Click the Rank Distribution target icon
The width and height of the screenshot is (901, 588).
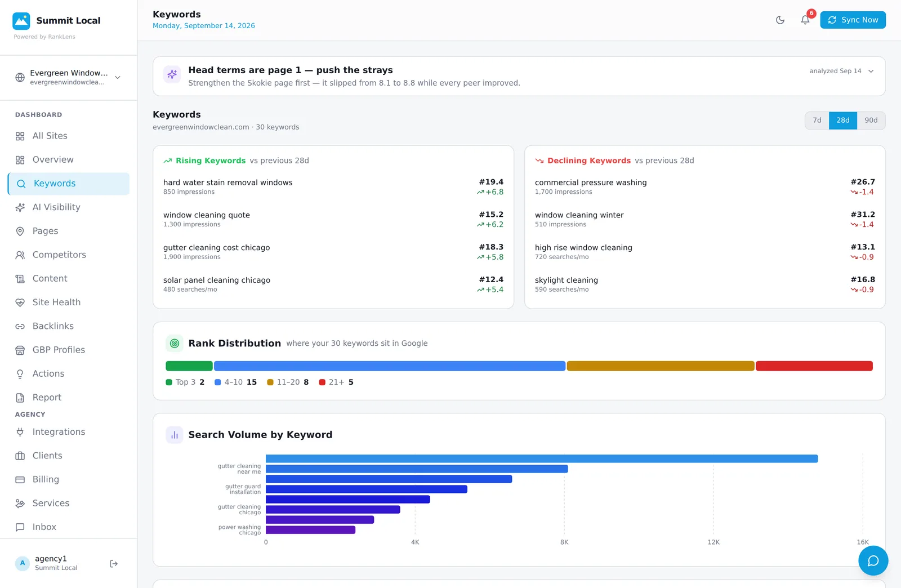click(x=175, y=343)
